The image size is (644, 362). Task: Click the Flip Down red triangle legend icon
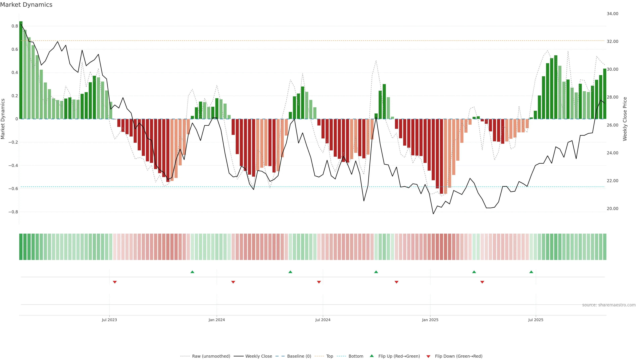pos(428,356)
